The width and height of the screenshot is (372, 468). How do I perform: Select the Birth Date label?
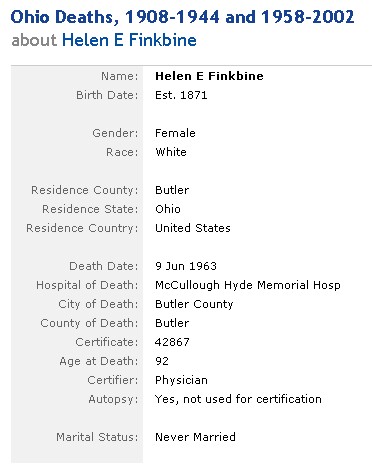(107, 95)
